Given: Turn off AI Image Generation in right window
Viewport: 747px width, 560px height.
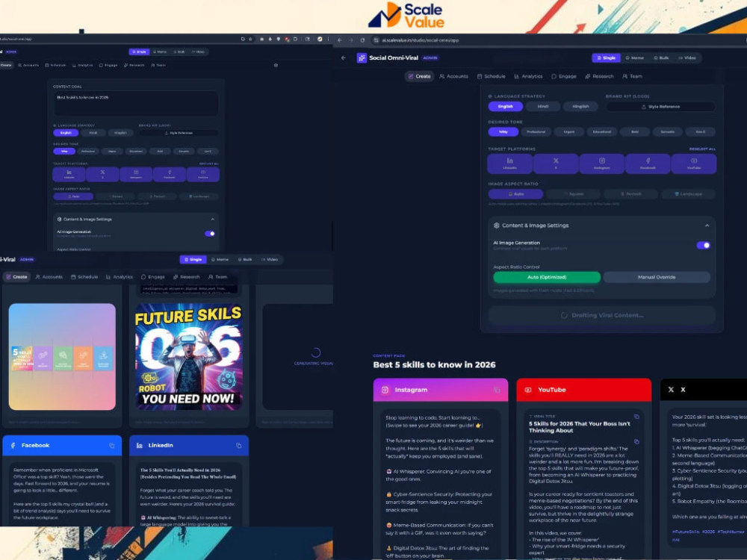Looking at the screenshot, I should point(703,245).
